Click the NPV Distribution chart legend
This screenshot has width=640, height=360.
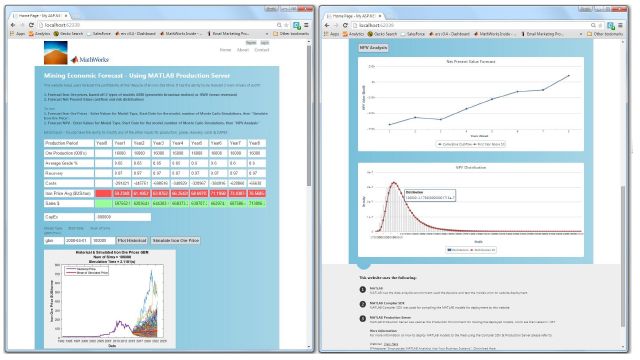pos(471,250)
